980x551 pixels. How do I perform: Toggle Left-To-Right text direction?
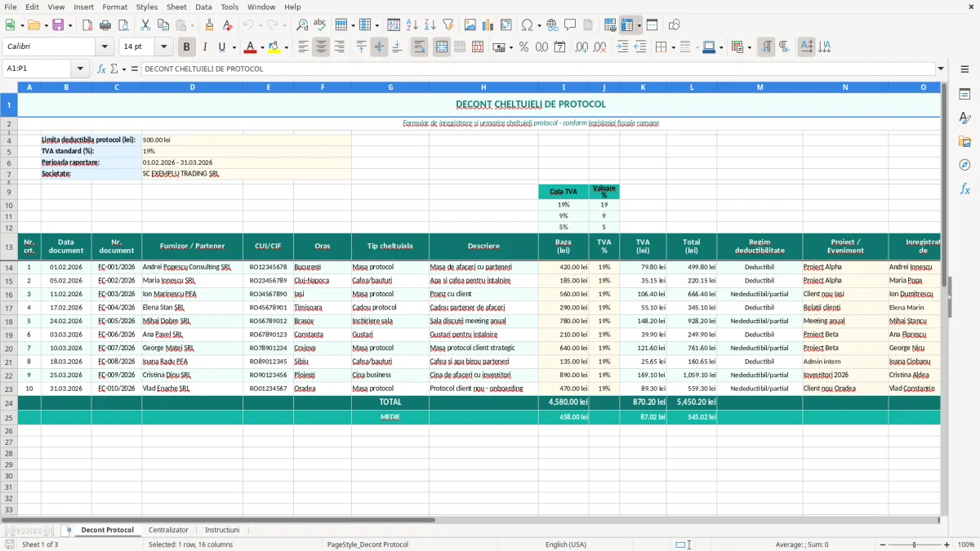(766, 47)
